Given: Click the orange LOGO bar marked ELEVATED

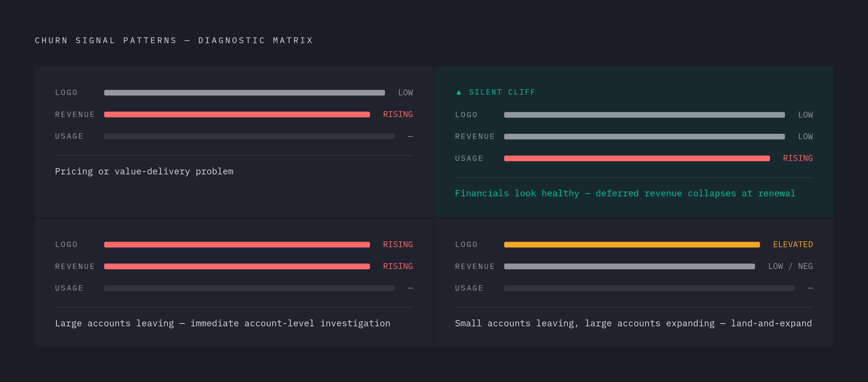Looking at the screenshot, I should tap(632, 245).
